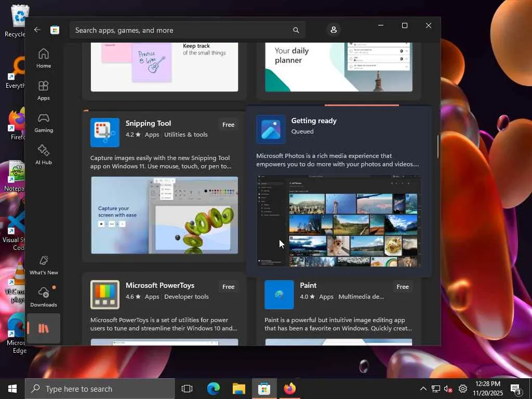Open the Notepad++ desktop shortcut

pos(14,176)
